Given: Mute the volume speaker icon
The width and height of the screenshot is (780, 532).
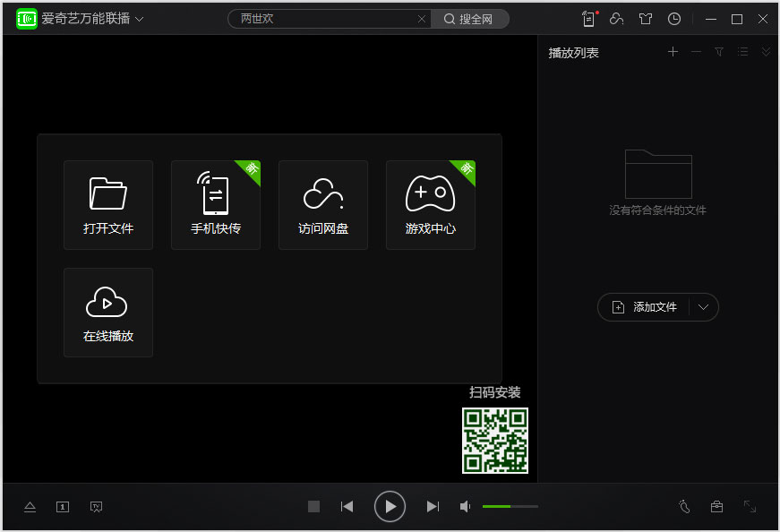Looking at the screenshot, I should (x=466, y=507).
